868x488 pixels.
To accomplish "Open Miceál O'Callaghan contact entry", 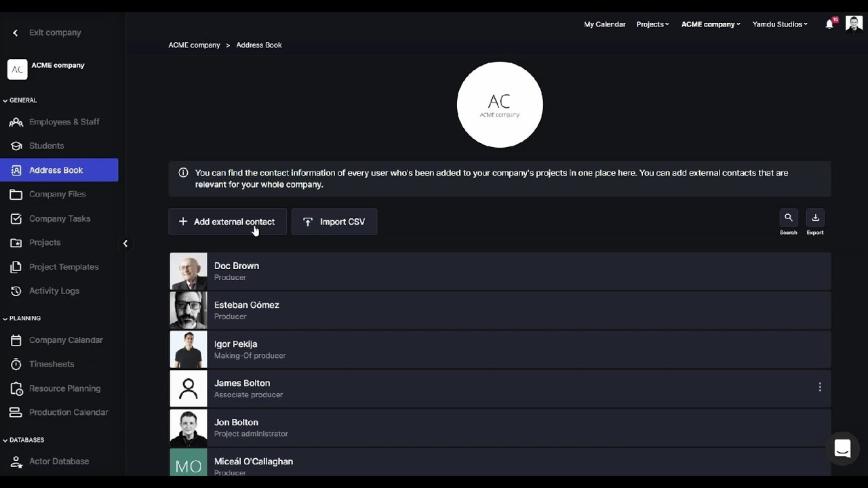I will point(500,462).
